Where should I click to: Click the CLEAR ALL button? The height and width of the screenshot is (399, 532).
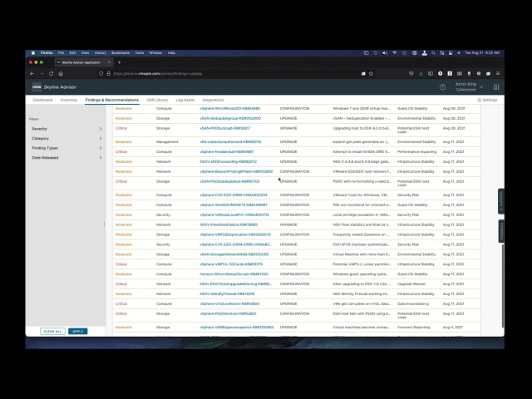(x=52, y=331)
